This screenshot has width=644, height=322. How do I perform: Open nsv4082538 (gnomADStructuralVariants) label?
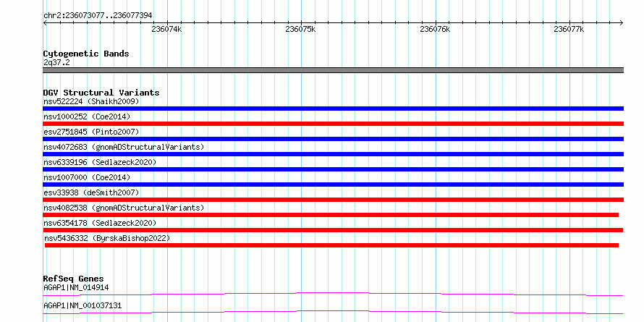(x=124, y=208)
